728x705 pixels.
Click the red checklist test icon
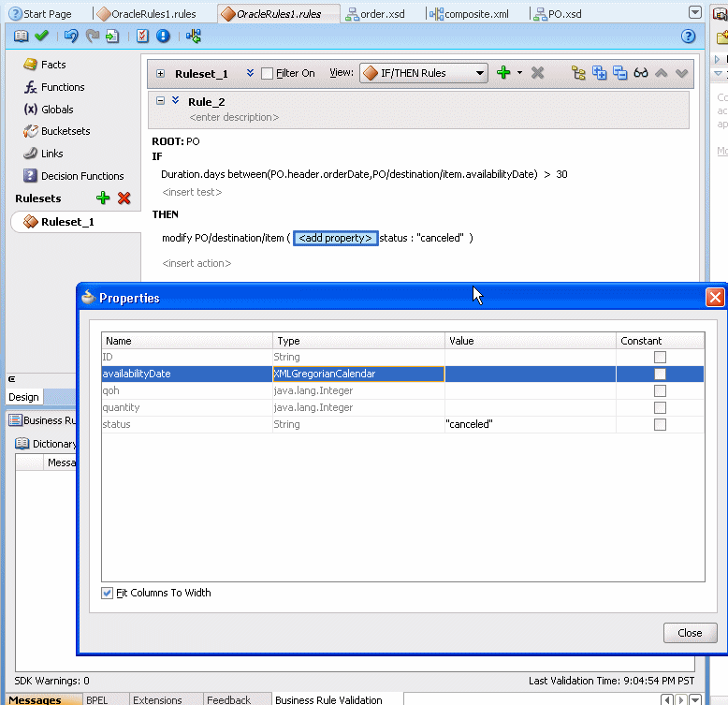click(x=142, y=36)
